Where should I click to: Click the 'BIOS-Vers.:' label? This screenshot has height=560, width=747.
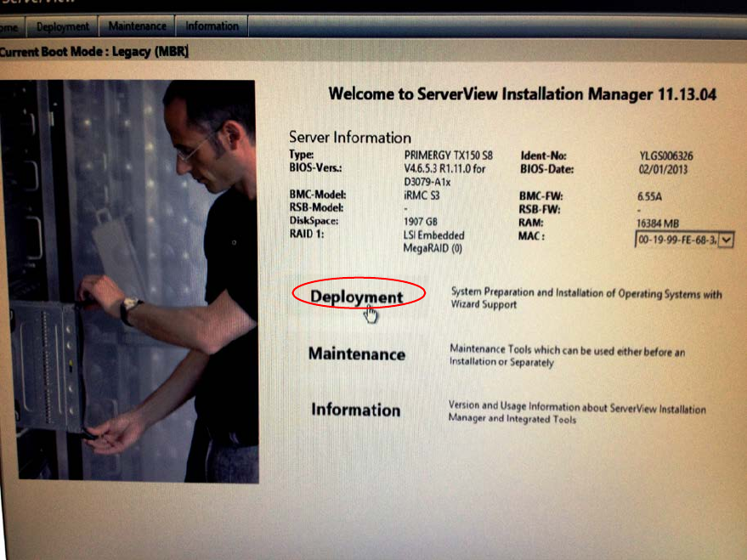pyautogui.click(x=315, y=167)
